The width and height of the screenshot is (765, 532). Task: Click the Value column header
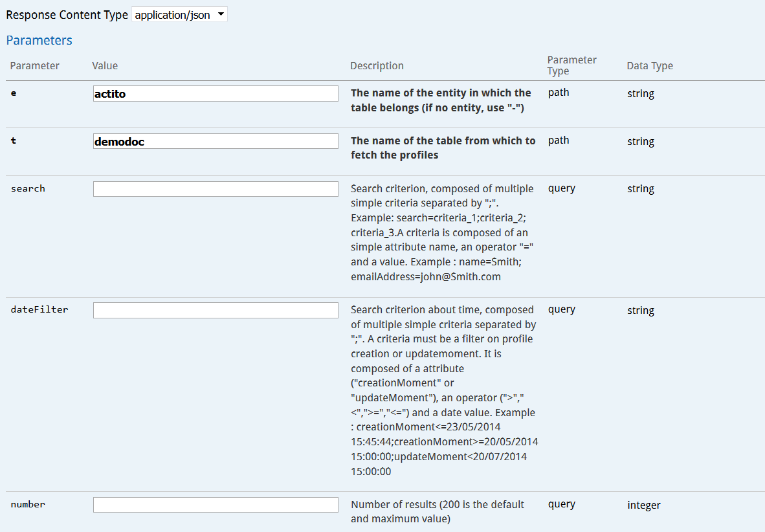point(105,66)
